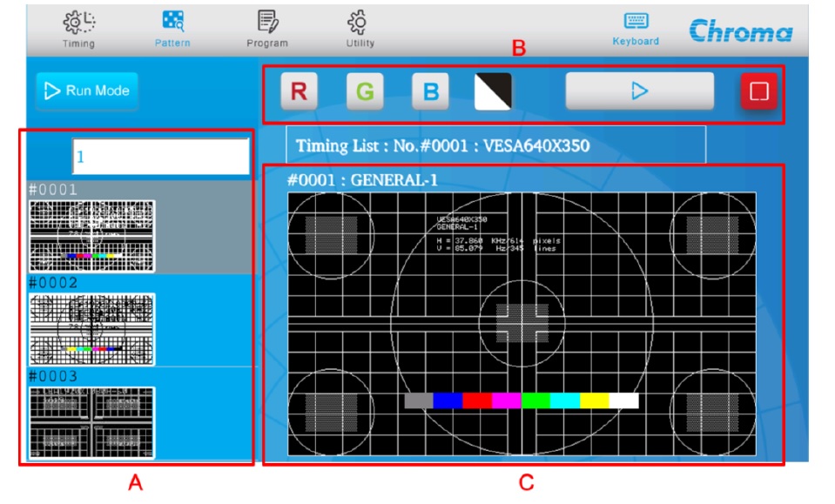Click the pattern number input field
The width and height of the screenshot is (835, 504).
161,157
